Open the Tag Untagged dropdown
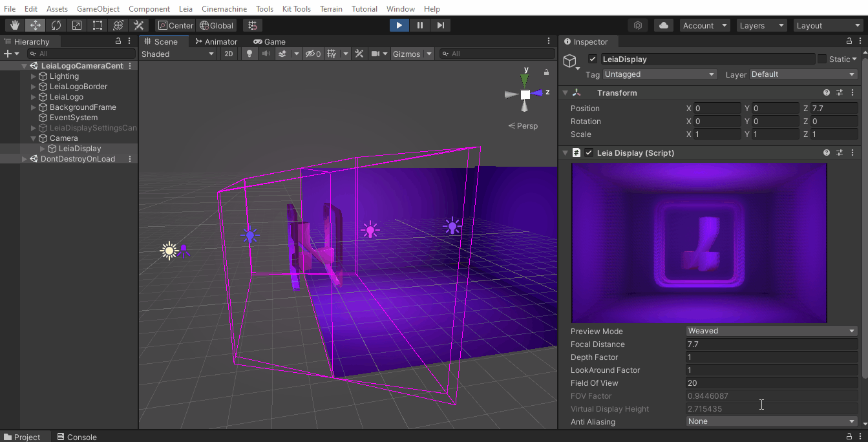Image resolution: width=868 pixels, height=442 pixels. tap(659, 74)
